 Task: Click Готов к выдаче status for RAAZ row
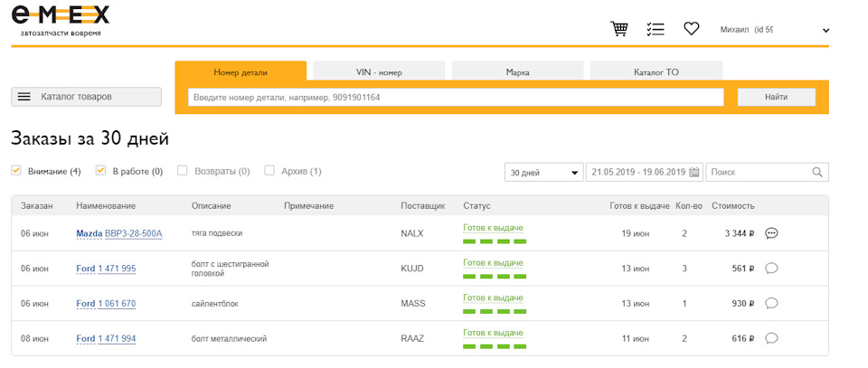point(493,333)
